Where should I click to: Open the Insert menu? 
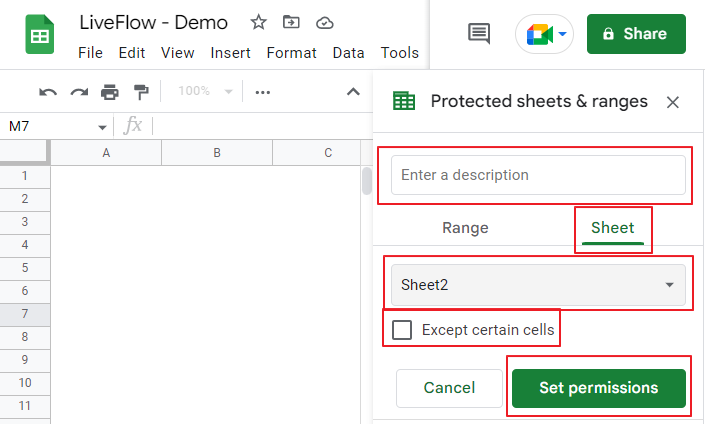coord(230,53)
